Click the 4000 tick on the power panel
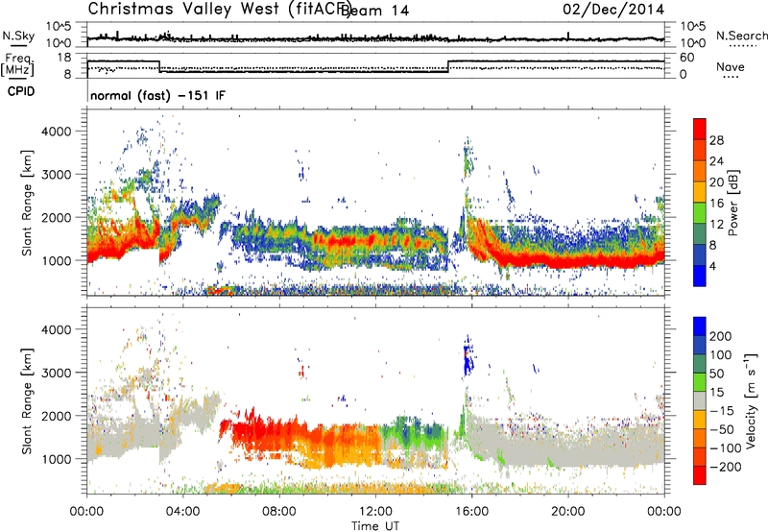The height and width of the screenshot is (532, 768). click(x=57, y=132)
